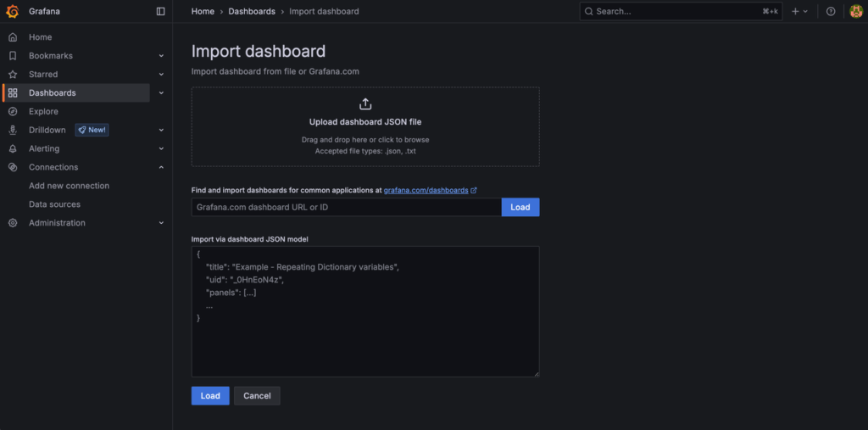This screenshot has width=868, height=430.
Task: Click the New! badge beside Drilldown
Action: 92,131
